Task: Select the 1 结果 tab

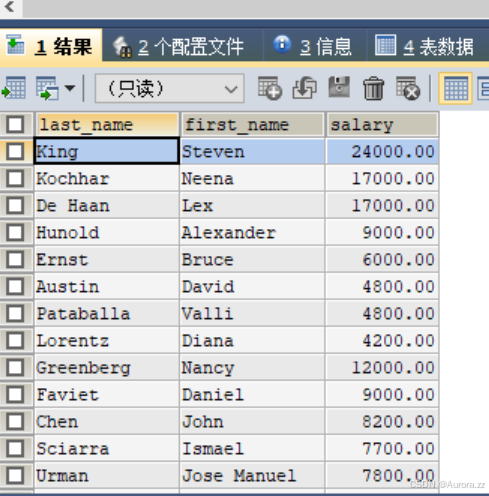Action: coord(51,46)
